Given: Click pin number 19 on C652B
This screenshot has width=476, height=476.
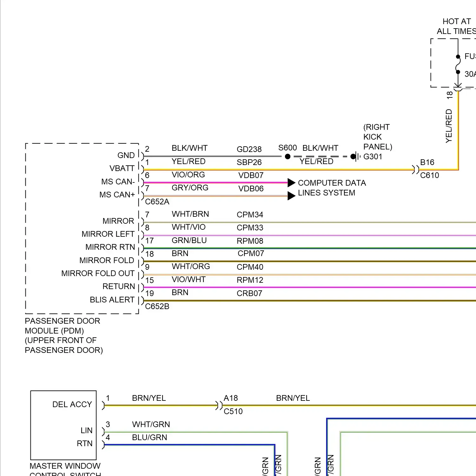Looking at the screenshot, I should 149,293.
